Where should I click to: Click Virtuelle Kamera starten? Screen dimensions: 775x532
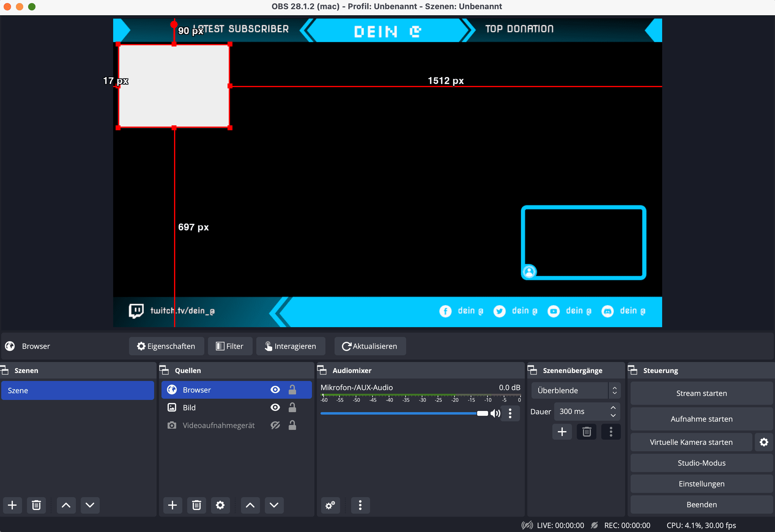(x=691, y=442)
